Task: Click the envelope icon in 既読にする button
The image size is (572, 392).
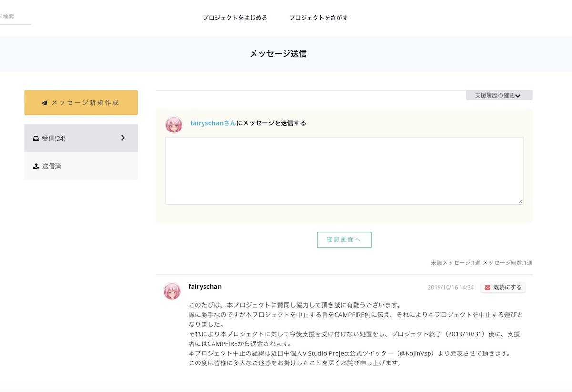Action: point(487,287)
